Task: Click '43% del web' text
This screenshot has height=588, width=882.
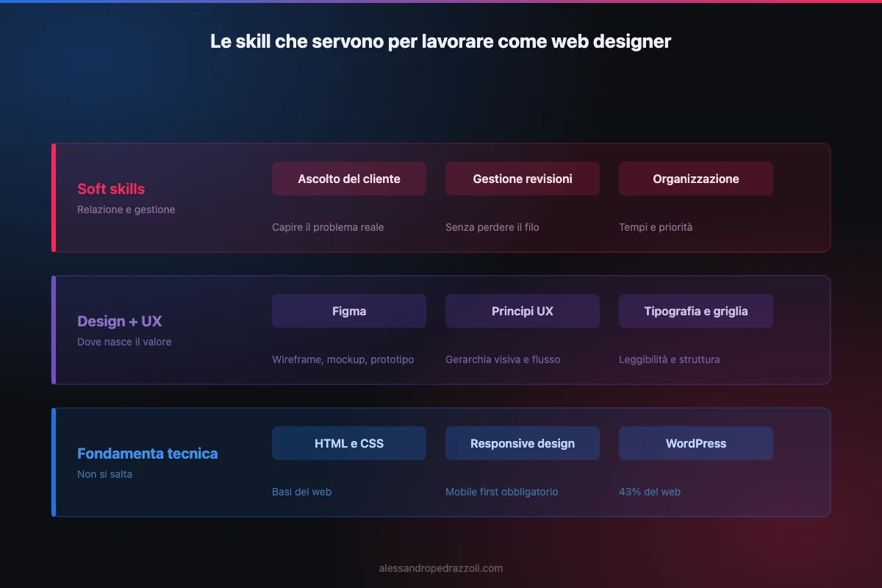Action: 650,492
